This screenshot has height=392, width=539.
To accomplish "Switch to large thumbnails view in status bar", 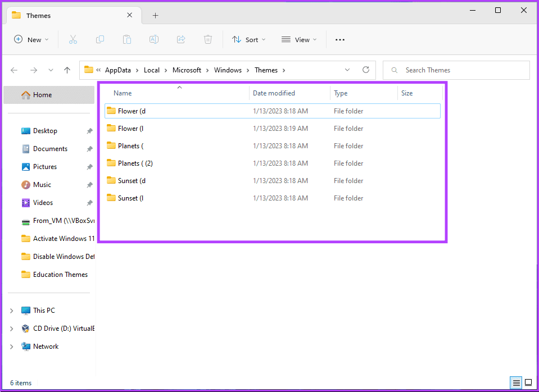I will click(x=528, y=382).
